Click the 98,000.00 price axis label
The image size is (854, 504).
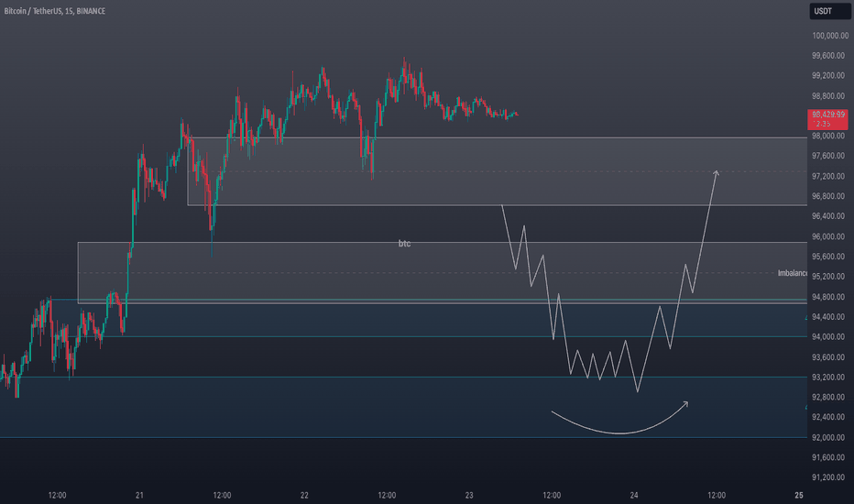pos(828,137)
